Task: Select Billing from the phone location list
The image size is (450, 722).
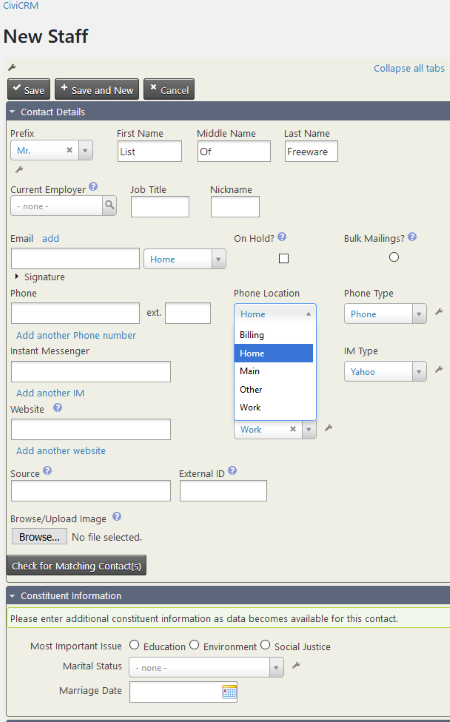Action: click(x=274, y=335)
